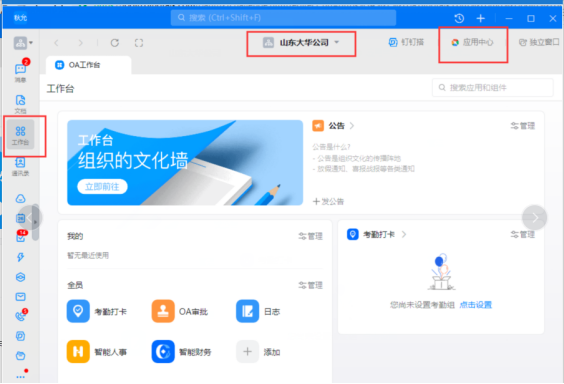This screenshot has height=384, width=564.
Task: Expand 公告 with its chevron arrow
Action: (x=352, y=126)
